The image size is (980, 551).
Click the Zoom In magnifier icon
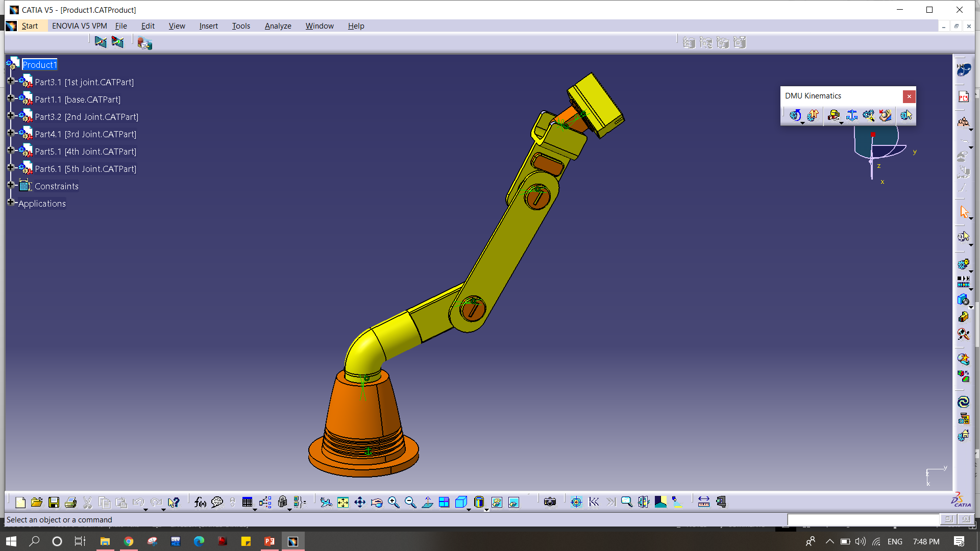(x=394, y=503)
